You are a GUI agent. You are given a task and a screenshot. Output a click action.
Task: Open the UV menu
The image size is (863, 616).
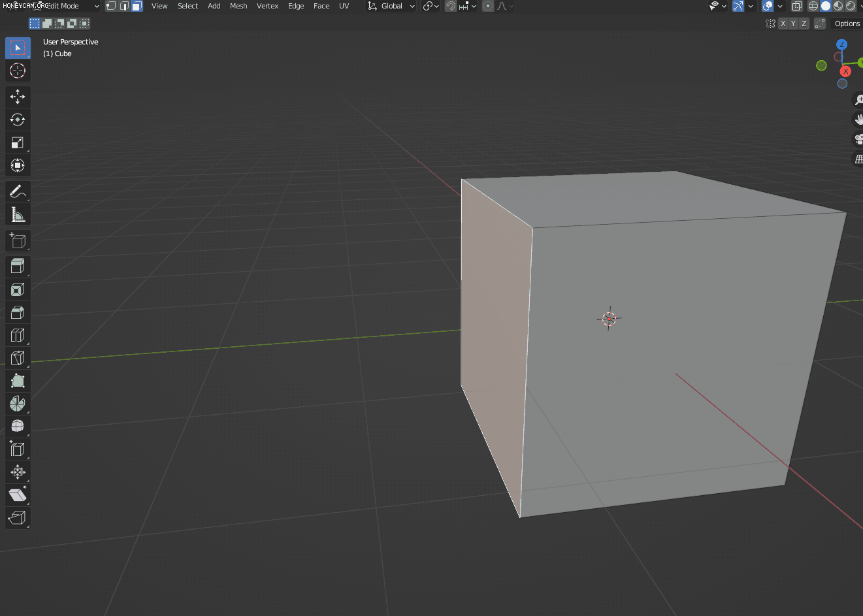coord(344,6)
